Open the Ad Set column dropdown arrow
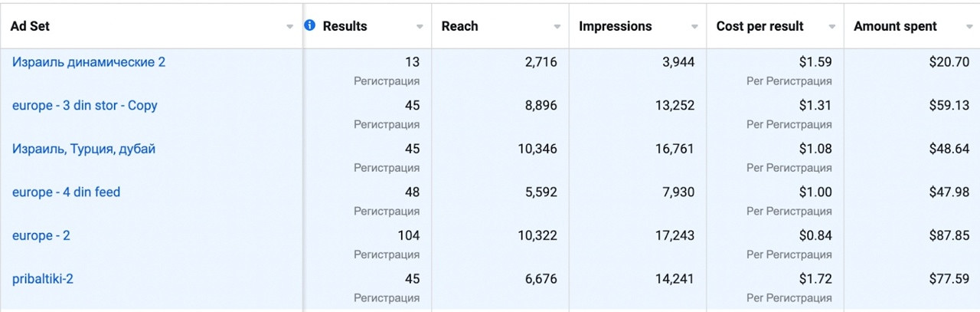The width and height of the screenshot is (980, 312). [x=289, y=27]
